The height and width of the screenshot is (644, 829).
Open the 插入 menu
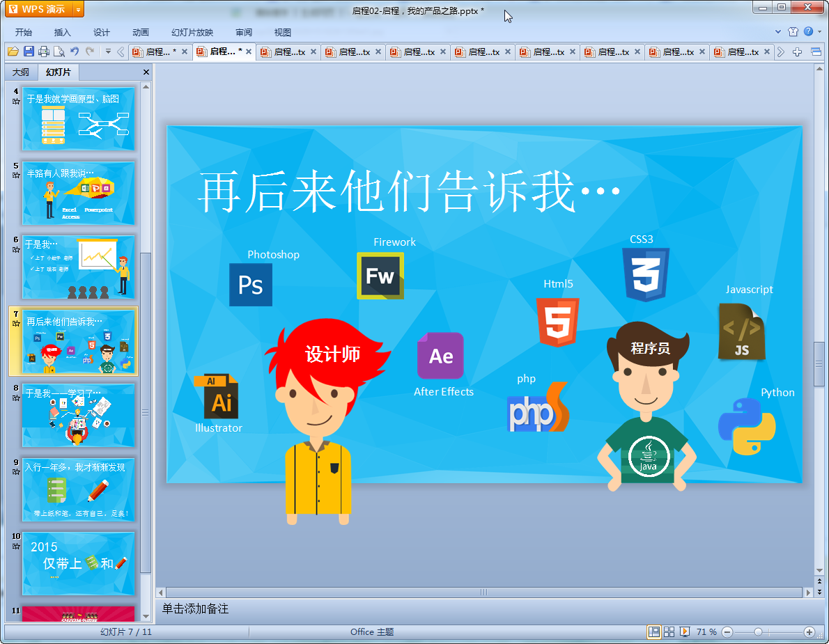(63, 32)
